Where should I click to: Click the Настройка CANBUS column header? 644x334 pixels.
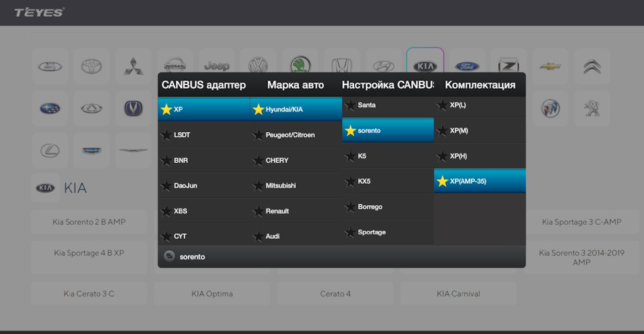pyautogui.click(x=388, y=85)
